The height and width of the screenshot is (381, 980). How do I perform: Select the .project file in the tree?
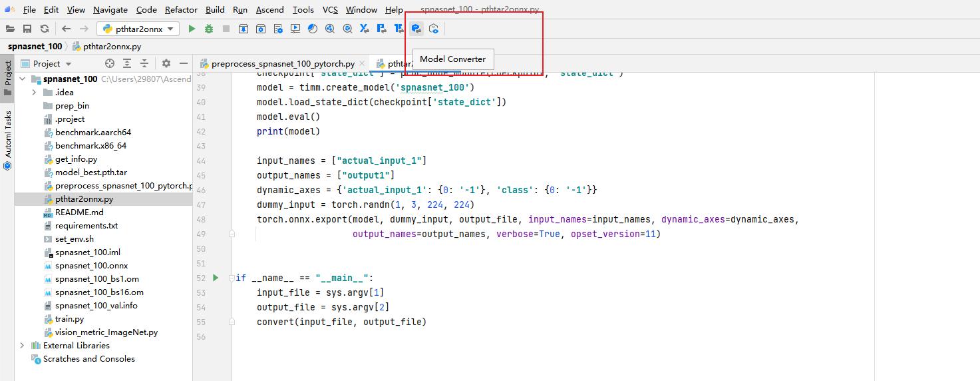[70, 119]
